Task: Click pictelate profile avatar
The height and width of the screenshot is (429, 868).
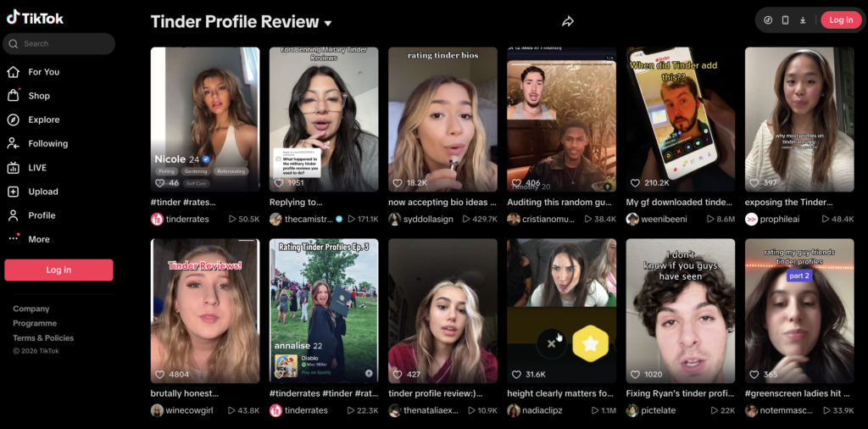Action: pyautogui.click(x=632, y=410)
